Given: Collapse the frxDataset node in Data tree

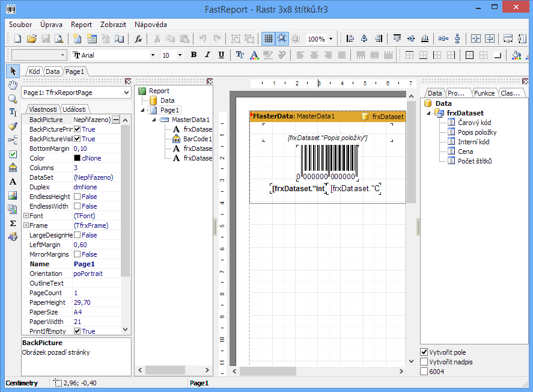Looking at the screenshot, I should 428,113.
